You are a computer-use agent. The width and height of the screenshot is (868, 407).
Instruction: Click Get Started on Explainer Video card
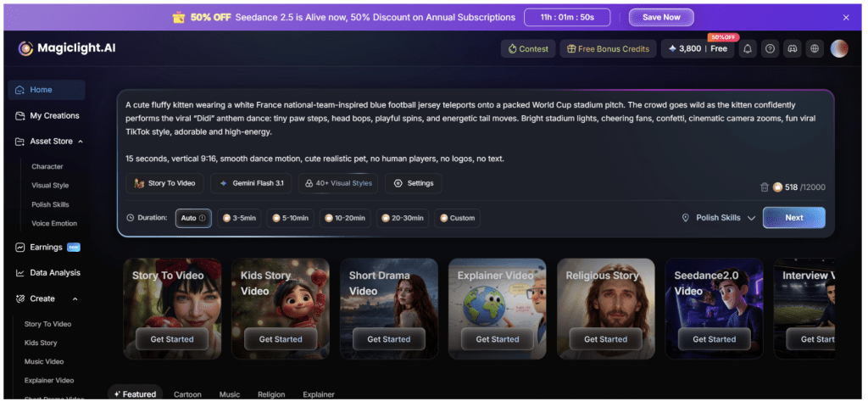coord(498,339)
